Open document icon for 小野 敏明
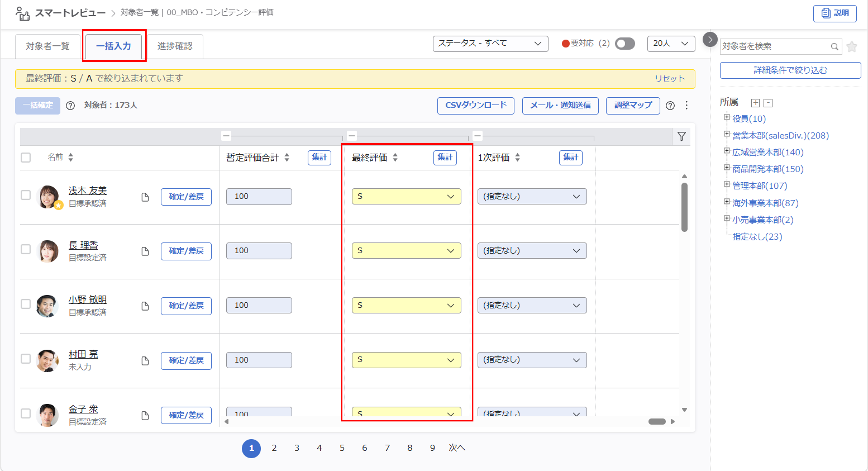The height and width of the screenshot is (471, 868). (x=145, y=306)
